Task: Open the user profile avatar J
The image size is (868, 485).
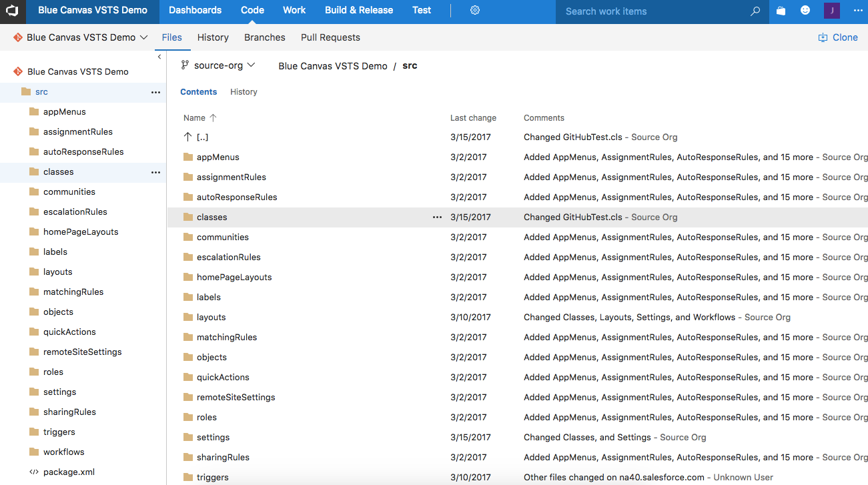Action: point(832,11)
